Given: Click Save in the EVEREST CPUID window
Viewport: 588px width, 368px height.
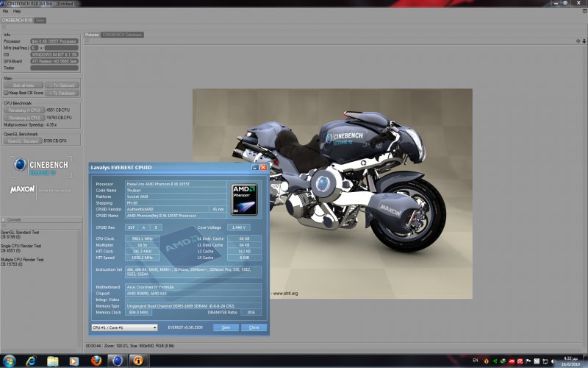Looking at the screenshot, I should coord(226,328).
